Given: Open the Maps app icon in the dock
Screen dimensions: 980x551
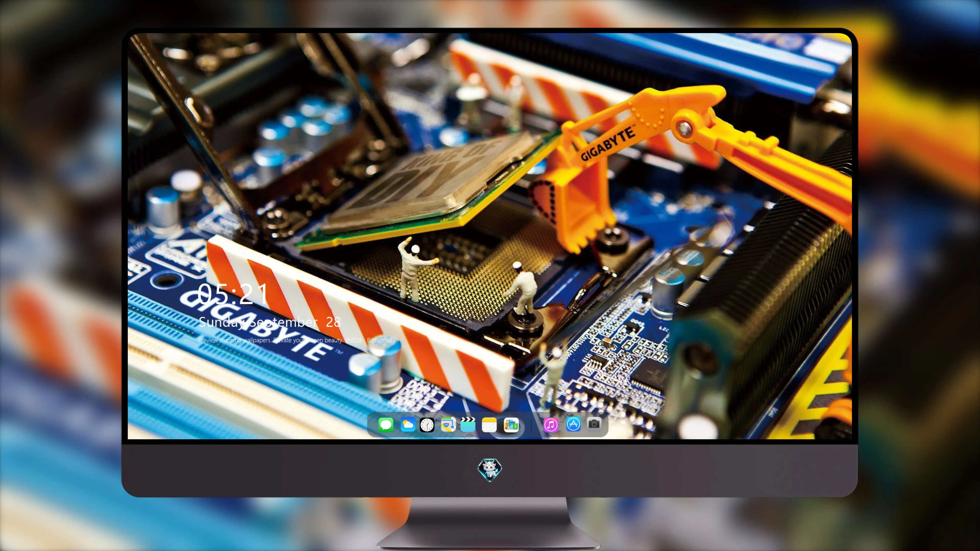Looking at the screenshot, I should pyautogui.click(x=448, y=424).
